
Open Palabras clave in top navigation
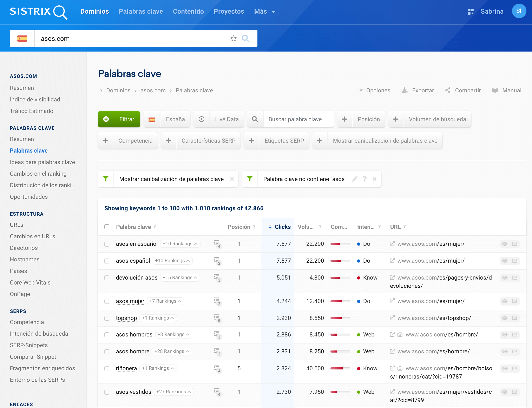141,11
